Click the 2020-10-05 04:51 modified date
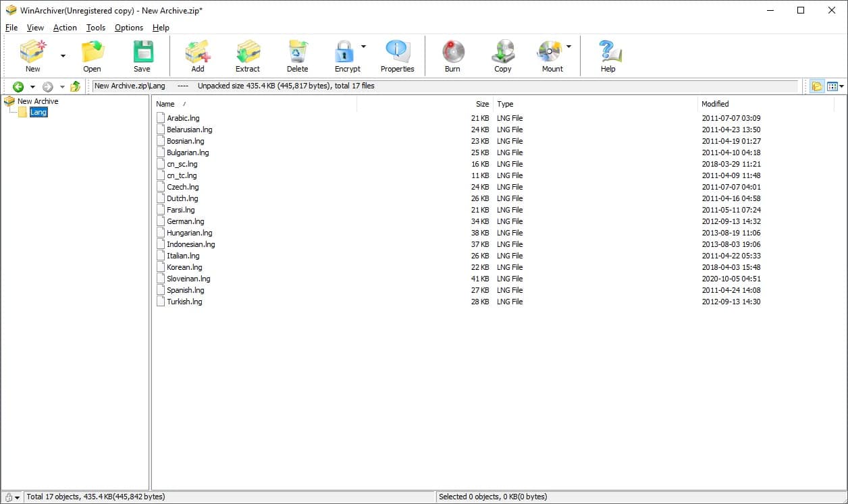 731,279
